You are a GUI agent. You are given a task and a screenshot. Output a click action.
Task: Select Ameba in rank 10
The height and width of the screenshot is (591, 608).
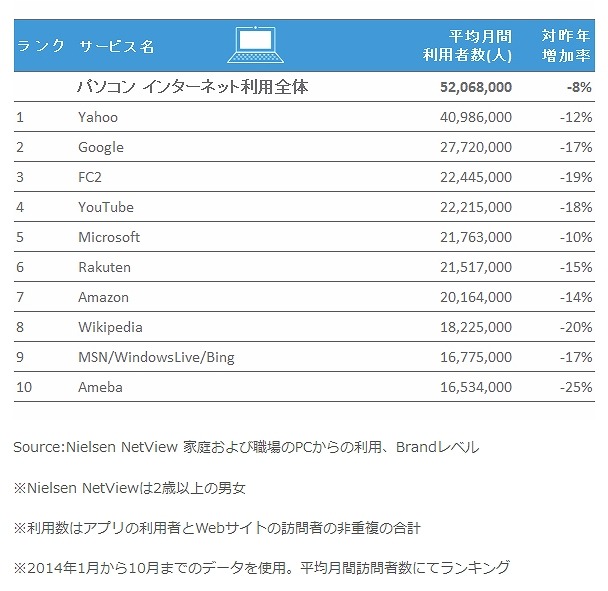click(x=100, y=387)
